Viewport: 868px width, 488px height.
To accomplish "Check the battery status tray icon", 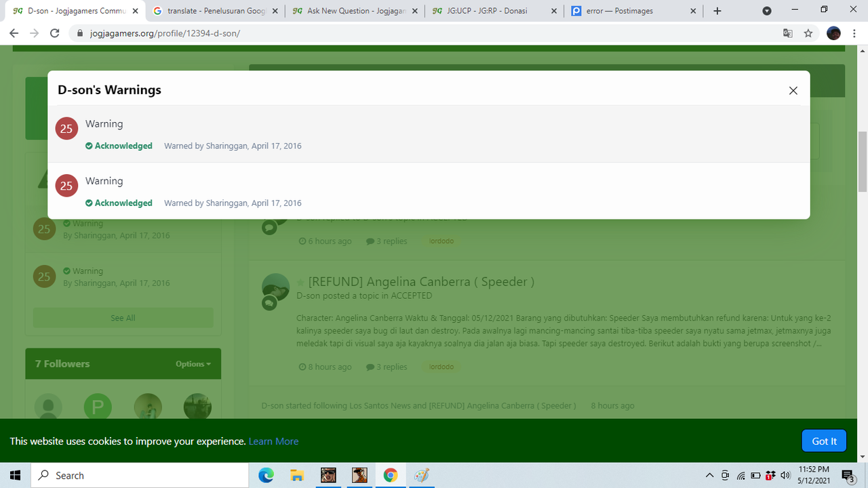I will tap(755, 475).
